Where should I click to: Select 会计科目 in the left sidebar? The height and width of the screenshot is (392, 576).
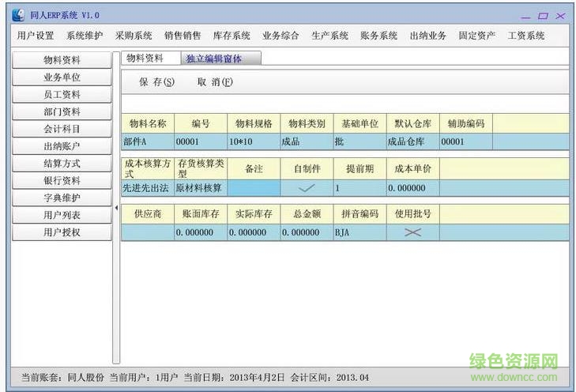coord(62,129)
